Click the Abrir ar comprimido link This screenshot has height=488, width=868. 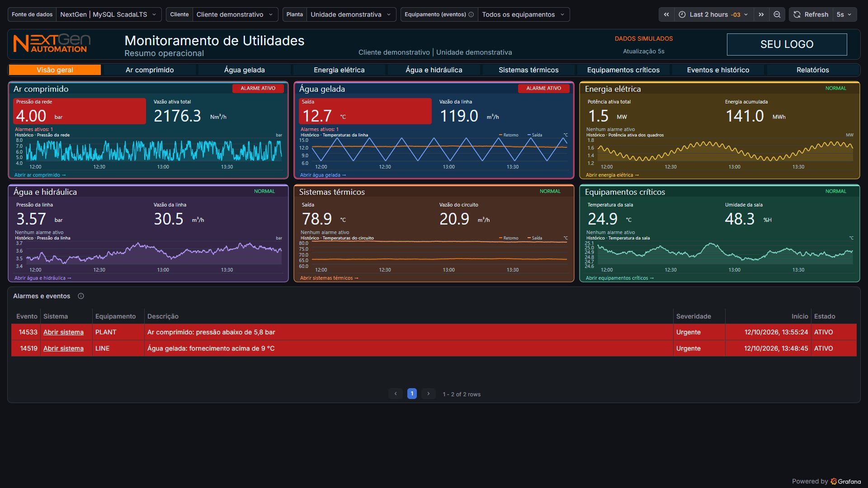(40, 175)
